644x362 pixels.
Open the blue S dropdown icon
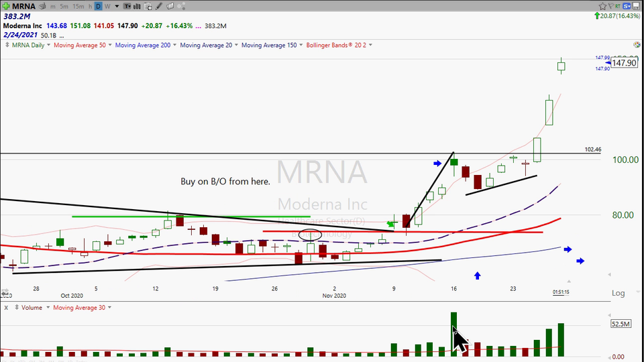pyautogui.click(x=627, y=6)
